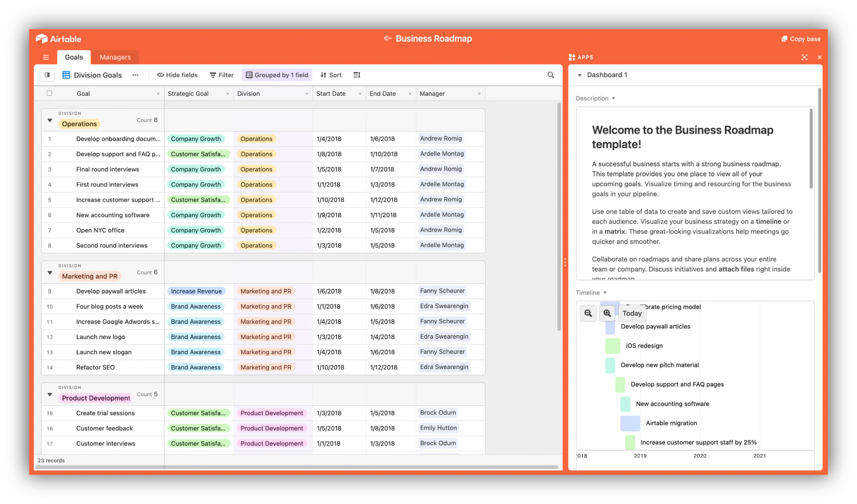
Task: Expand the apps panel to fullscreen
Action: click(x=804, y=57)
